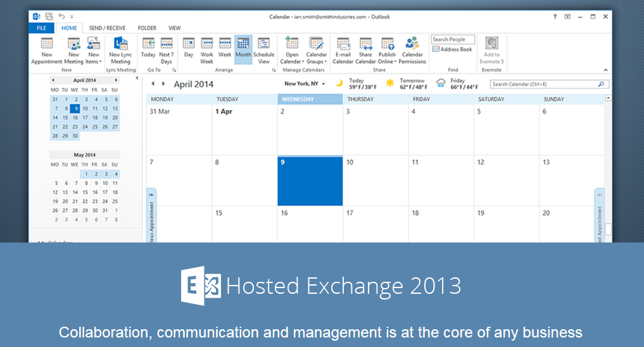Click the May 2014 mini calendar header
Image resolution: width=644 pixels, height=347 pixels.
(x=85, y=155)
